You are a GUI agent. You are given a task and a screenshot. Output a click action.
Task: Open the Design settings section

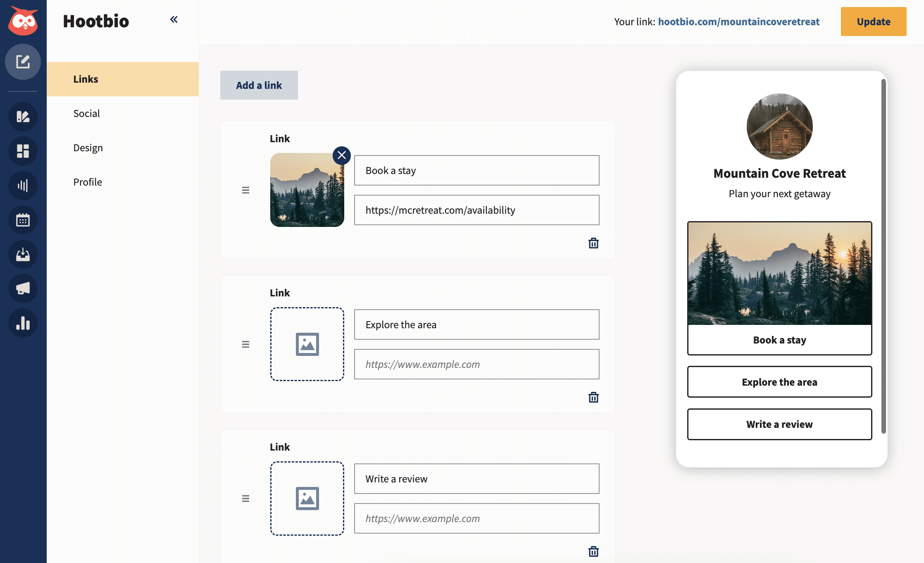coord(88,146)
